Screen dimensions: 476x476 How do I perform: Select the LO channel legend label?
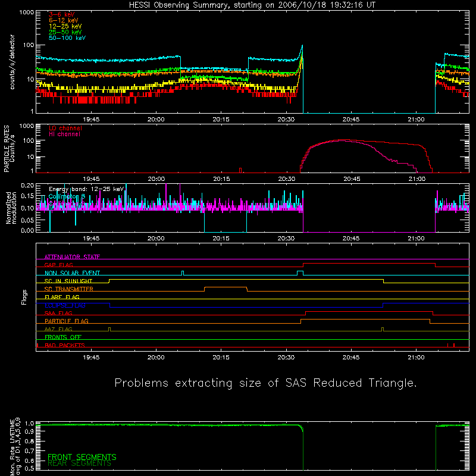click(x=65, y=128)
